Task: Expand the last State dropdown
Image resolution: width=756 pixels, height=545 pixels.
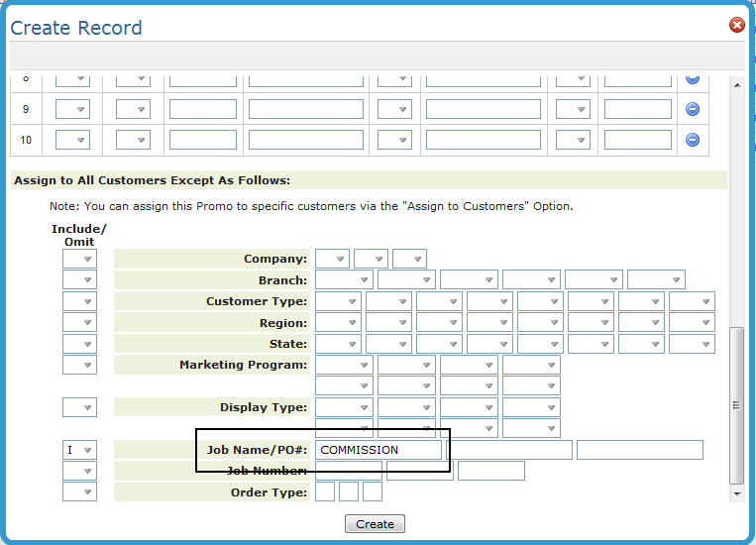Action: (x=692, y=344)
